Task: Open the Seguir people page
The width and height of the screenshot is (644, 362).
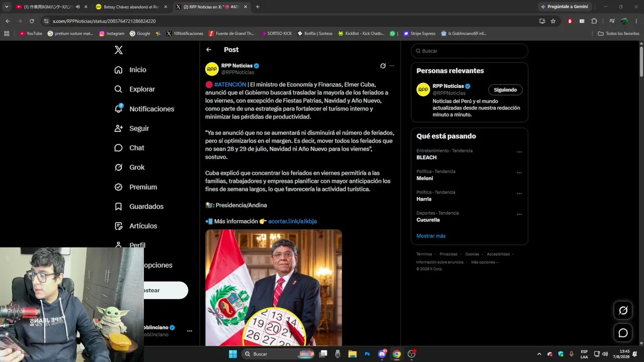Action: 131,128
